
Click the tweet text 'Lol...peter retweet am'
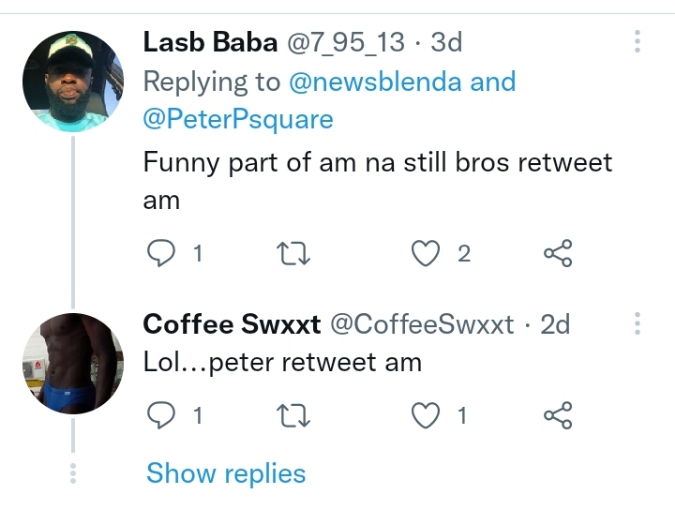(x=282, y=361)
